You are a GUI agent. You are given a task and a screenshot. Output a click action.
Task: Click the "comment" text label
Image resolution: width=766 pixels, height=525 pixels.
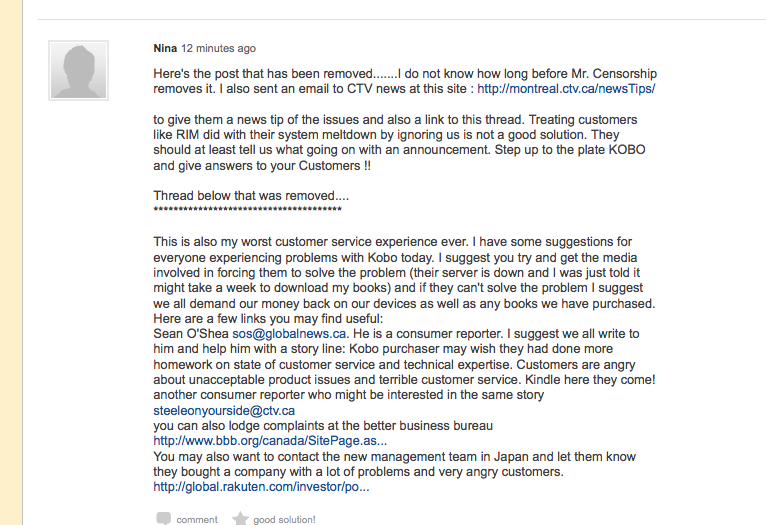tap(197, 519)
